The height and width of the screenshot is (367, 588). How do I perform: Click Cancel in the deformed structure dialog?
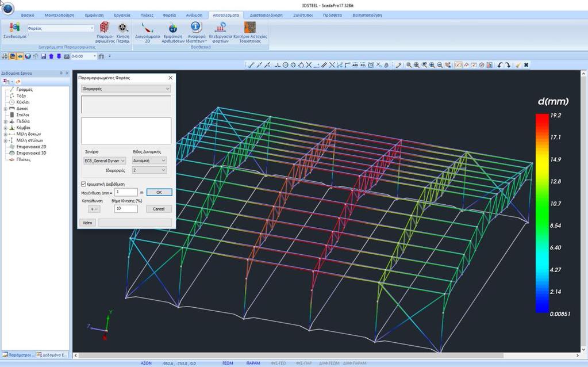pyautogui.click(x=159, y=209)
